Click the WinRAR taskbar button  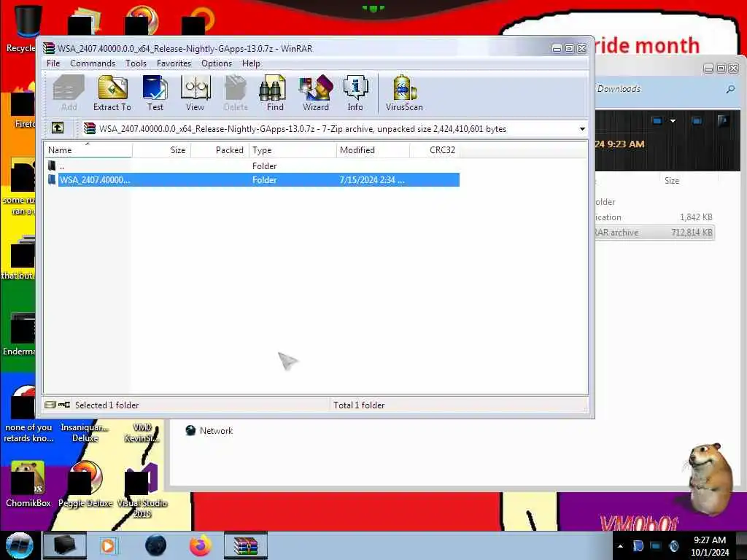coord(246,545)
